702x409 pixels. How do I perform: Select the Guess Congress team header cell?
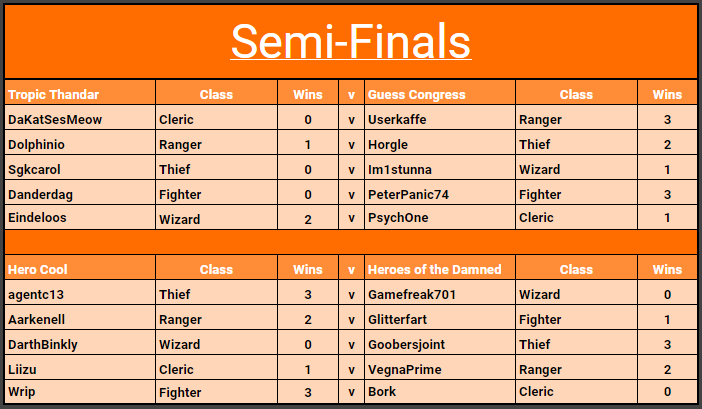point(440,93)
